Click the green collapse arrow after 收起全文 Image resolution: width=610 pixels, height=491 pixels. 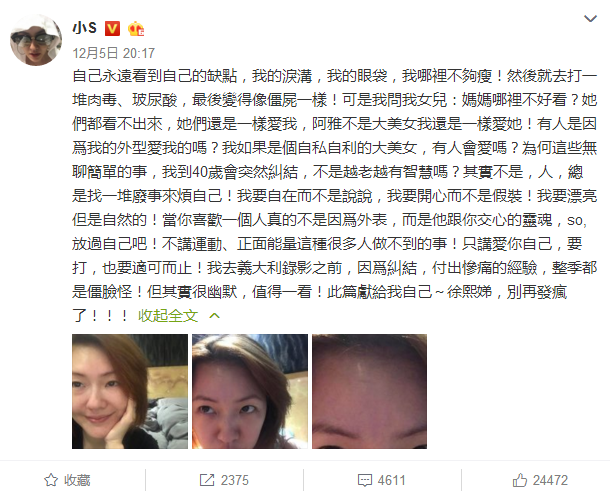214,316
